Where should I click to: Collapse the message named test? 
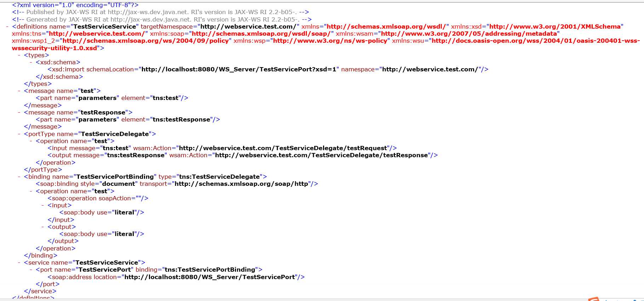click(x=19, y=91)
